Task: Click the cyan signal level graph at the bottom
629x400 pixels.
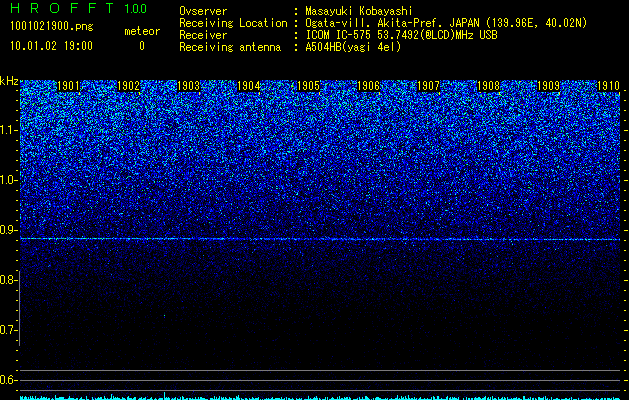Action: 320,397
